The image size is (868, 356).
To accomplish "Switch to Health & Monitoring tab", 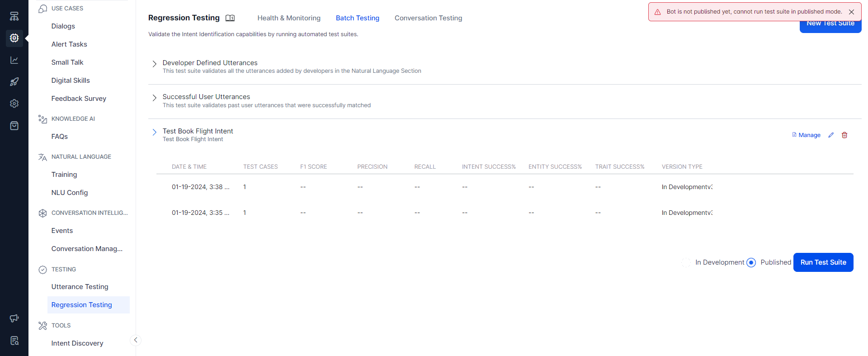I will [289, 18].
